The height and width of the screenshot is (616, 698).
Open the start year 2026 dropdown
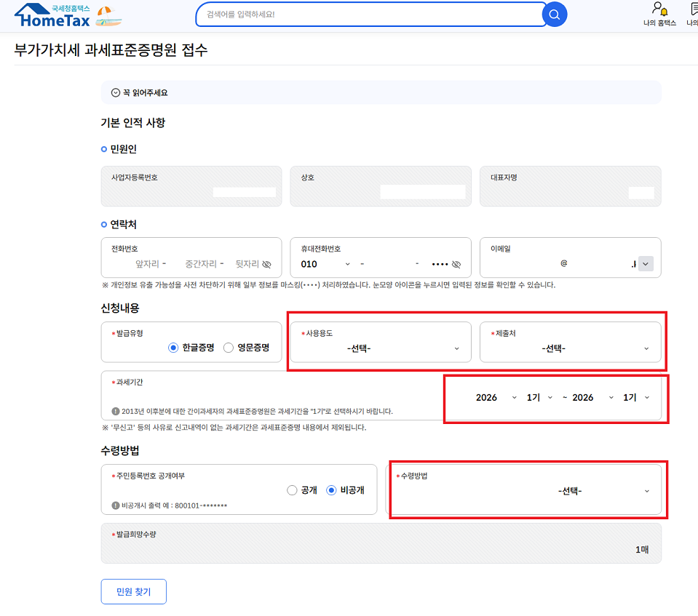tap(496, 397)
